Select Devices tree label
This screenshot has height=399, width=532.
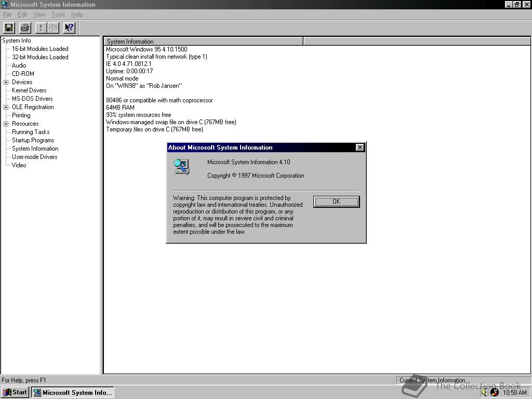[22, 82]
